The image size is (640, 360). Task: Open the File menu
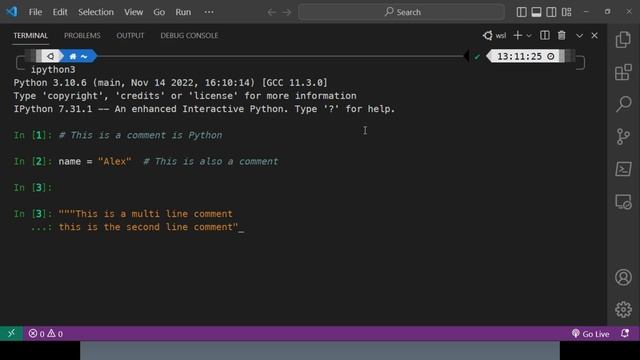point(35,12)
